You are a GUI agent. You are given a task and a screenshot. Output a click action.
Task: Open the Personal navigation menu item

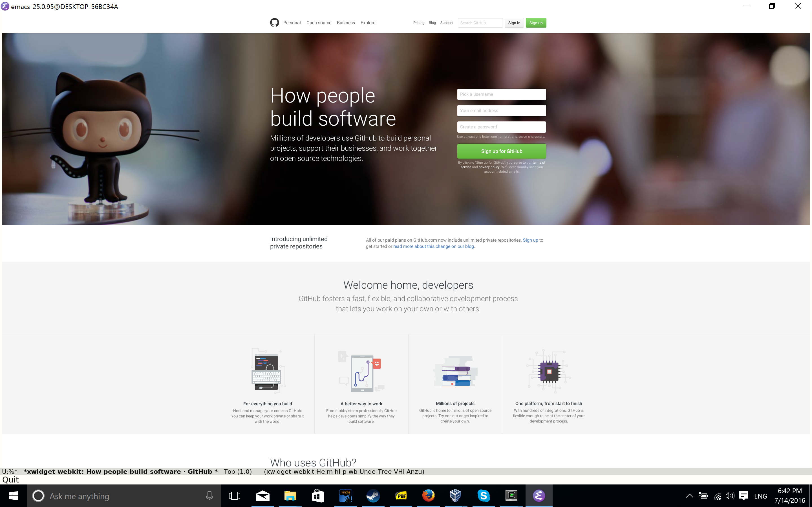292,23
